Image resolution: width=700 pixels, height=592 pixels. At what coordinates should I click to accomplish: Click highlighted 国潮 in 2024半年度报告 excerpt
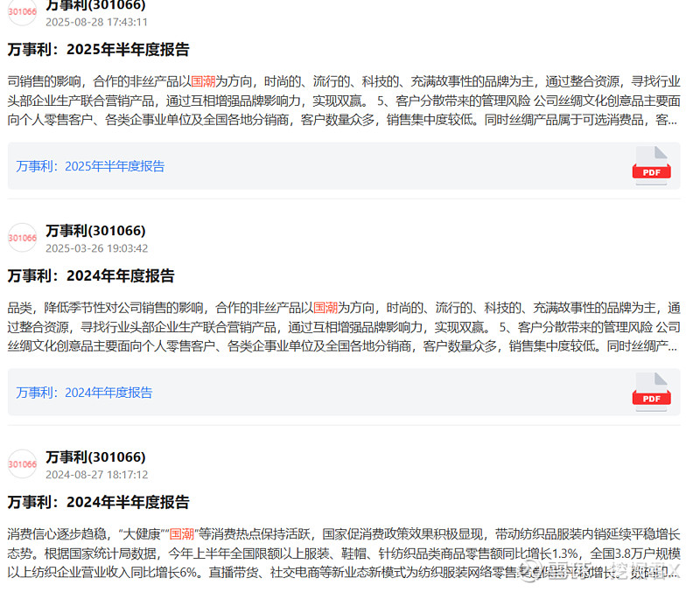point(182,533)
